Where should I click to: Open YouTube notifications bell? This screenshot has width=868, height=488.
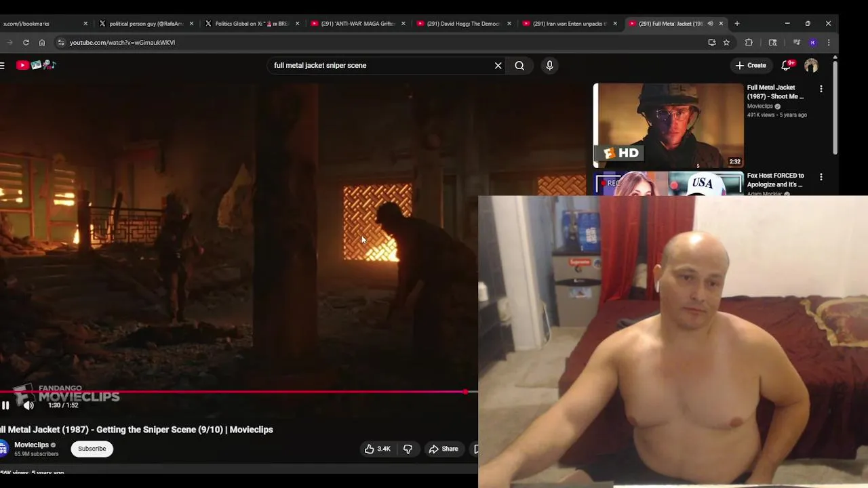coord(787,65)
